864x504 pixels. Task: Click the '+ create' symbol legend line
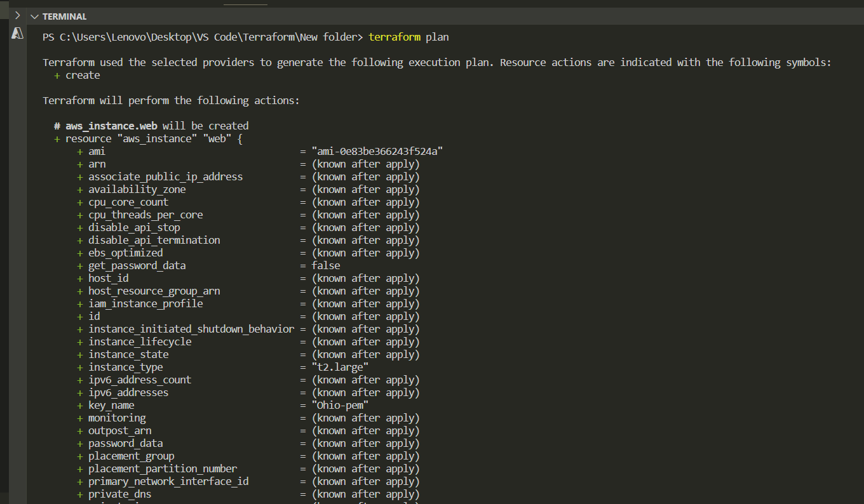pos(77,75)
